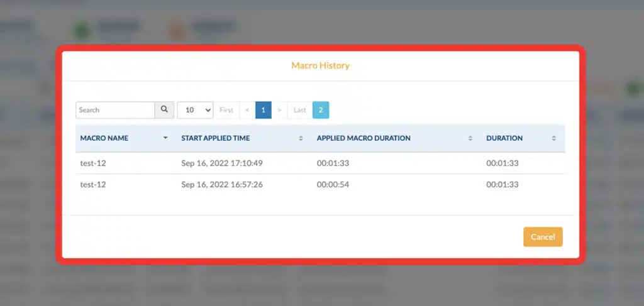Click the Sep 16, 2022 17:10:49 entry
This screenshot has height=306, width=644.
pos(221,163)
